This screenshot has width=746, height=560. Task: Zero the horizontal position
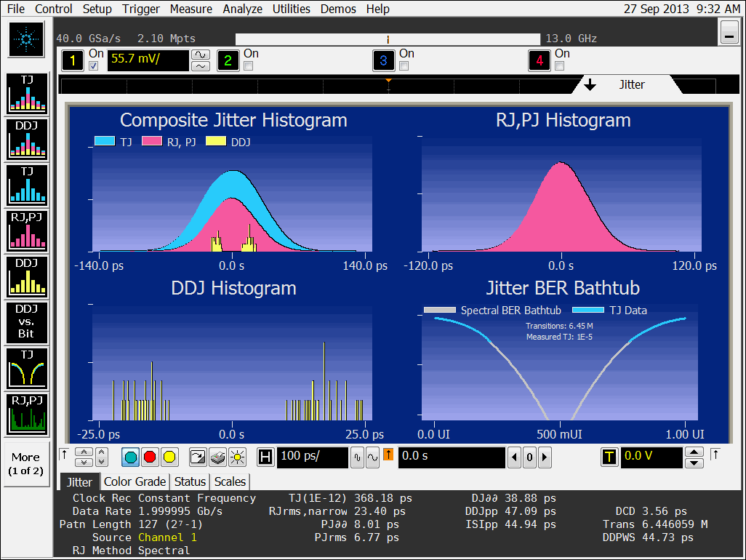pyautogui.click(x=529, y=457)
